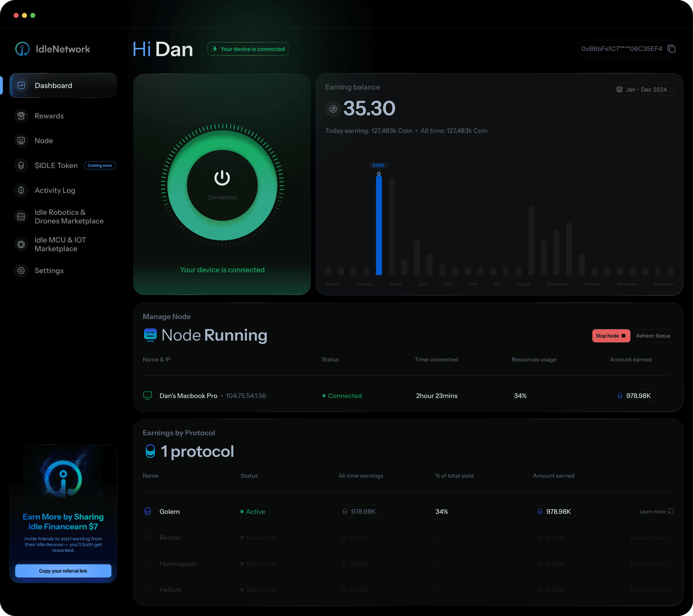The height and width of the screenshot is (616, 693).
Task: Click the copy wallet address icon
Action: coord(671,49)
